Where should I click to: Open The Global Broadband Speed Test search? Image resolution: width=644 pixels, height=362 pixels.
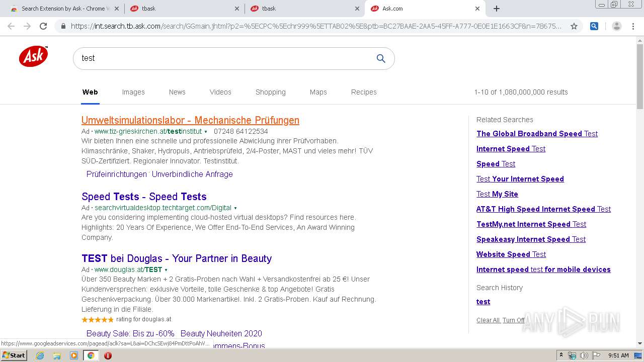[x=537, y=134]
